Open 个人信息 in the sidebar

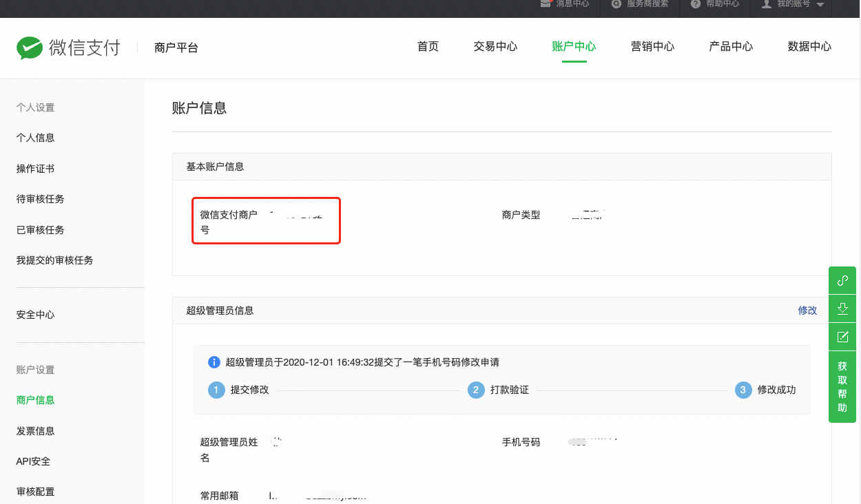click(36, 138)
